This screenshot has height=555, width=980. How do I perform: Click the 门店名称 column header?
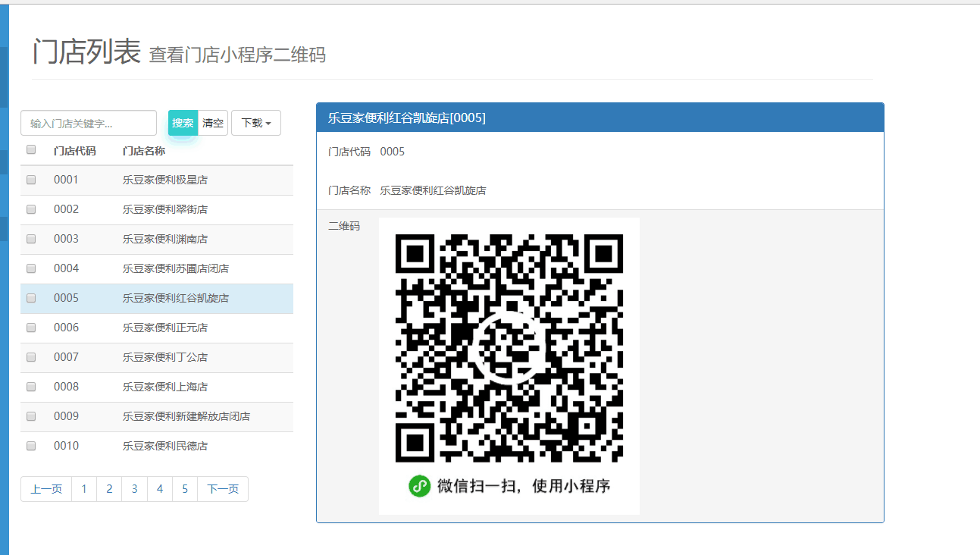(144, 151)
